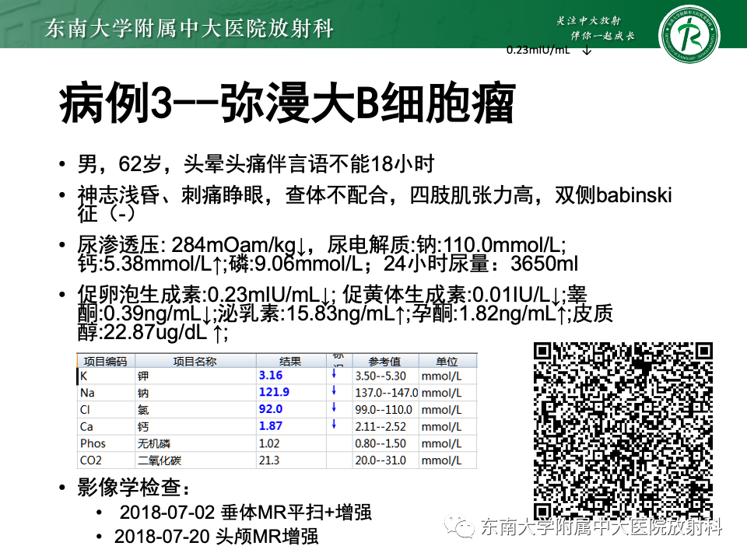The image size is (747, 560).
Task: Click the sodium result 121.9
Action: pos(274,392)
